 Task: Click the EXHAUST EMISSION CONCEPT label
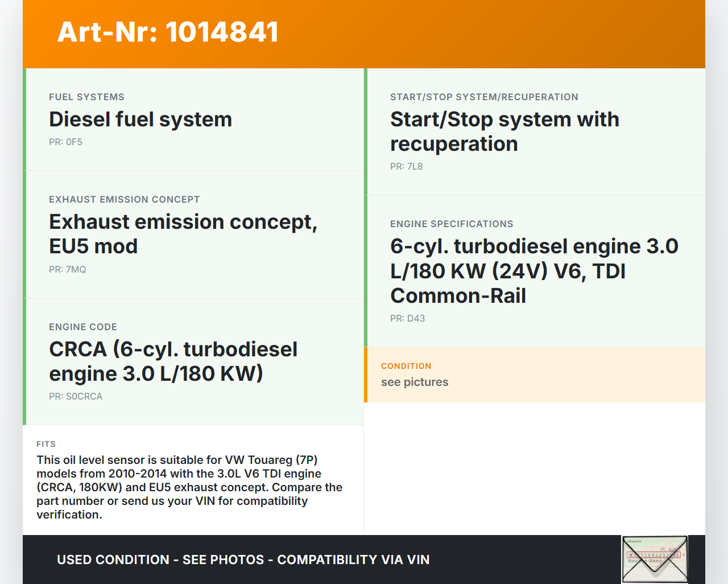[x=124, y=200]
